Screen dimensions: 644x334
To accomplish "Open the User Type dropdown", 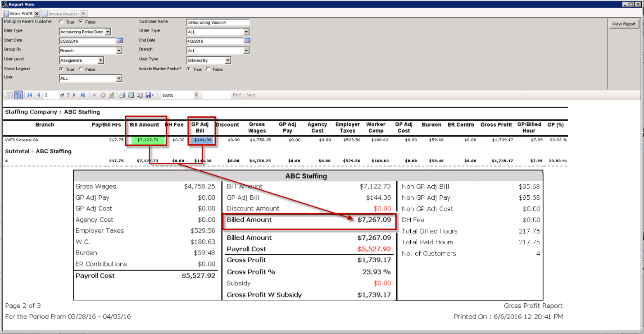I will 228,60.
